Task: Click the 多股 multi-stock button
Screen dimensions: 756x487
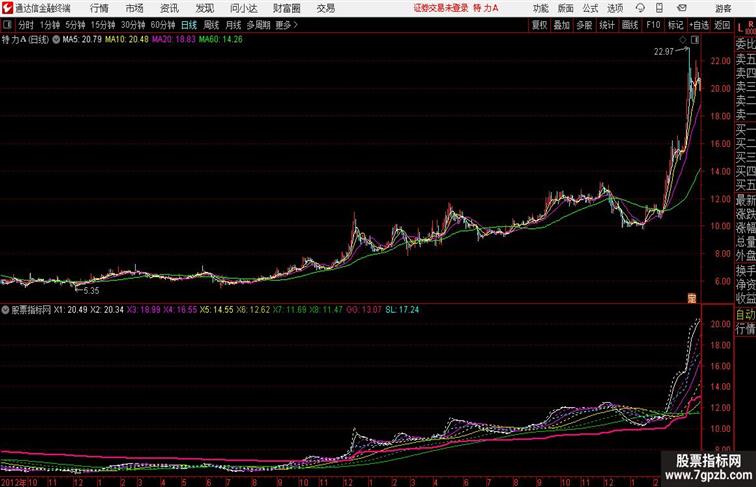Action: point(584,25)
